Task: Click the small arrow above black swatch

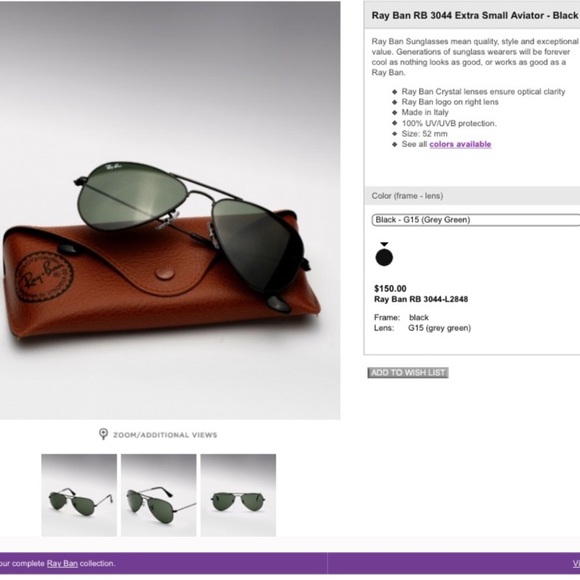Action: pos(384,244)
